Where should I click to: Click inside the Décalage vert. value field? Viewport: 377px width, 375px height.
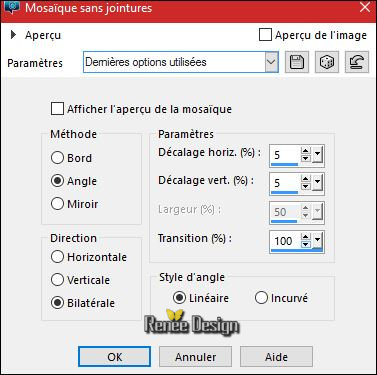click(286, 183)
